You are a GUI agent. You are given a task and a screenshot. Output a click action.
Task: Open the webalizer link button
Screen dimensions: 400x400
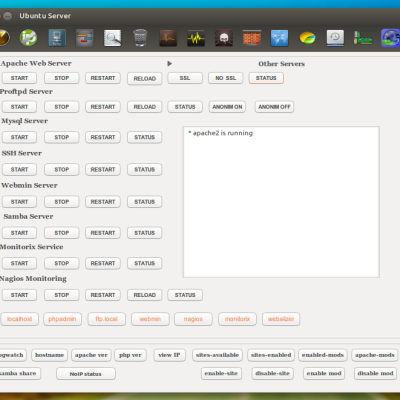(281, 319)
